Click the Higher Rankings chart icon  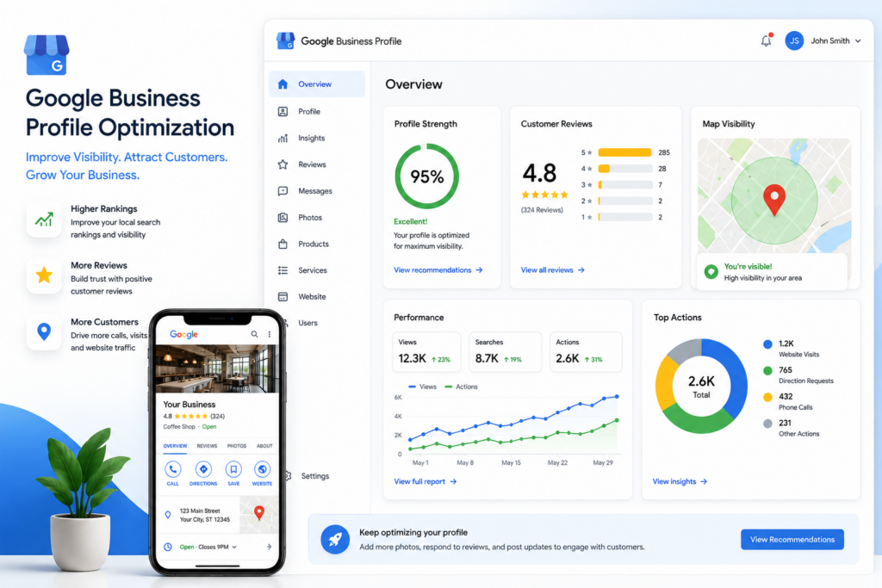click(44, 220)
